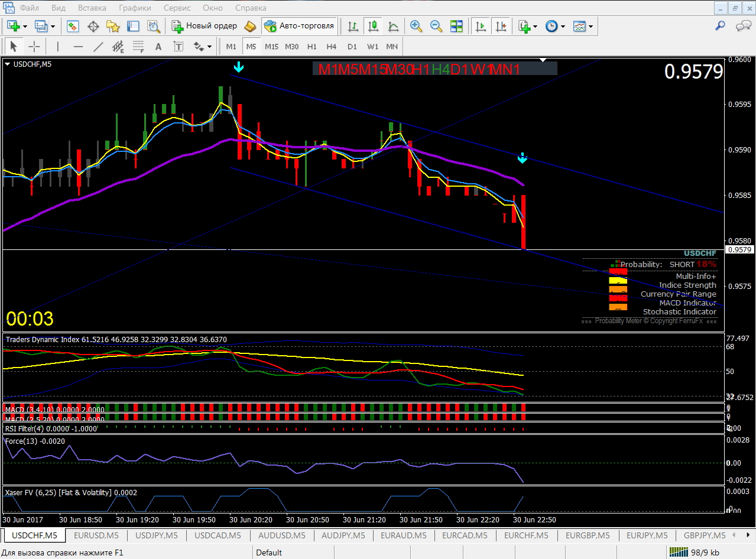The height and width of the screenshot is (559, 756).
Task: Expand the Profiles dropdown arrow
Action: tap(53, 27)
